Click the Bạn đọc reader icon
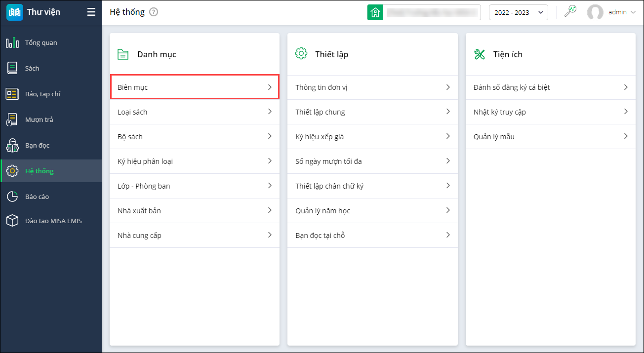The width and height of the screenshot is (644, 353). click(12, 145)
